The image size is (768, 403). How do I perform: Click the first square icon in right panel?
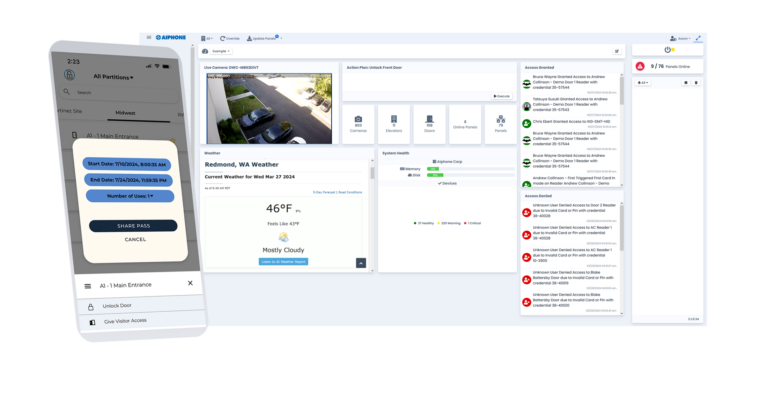(x=686, y=83)
